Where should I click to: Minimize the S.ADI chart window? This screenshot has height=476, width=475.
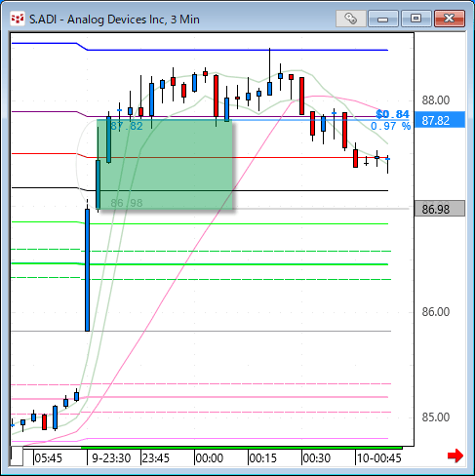click(x=383, y=19)
